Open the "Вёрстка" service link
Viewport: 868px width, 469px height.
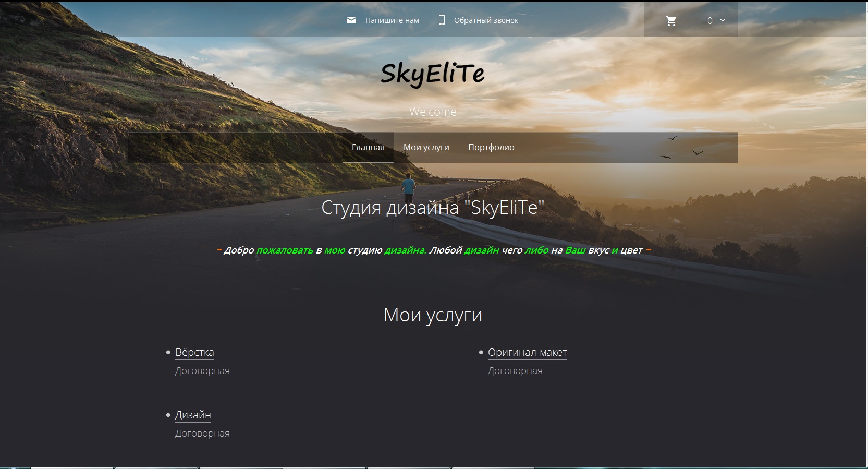click(x=194, y=352)
